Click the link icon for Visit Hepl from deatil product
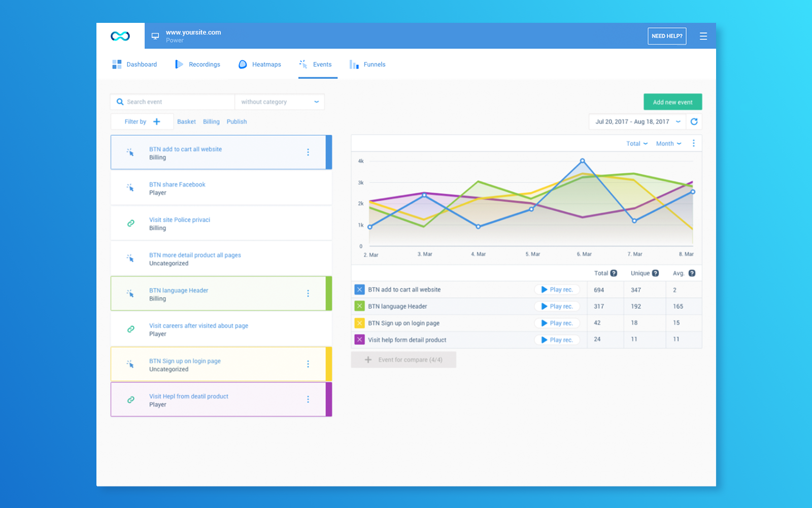The width and height of the screenshot is (812, 508). [x=130, y=400]
